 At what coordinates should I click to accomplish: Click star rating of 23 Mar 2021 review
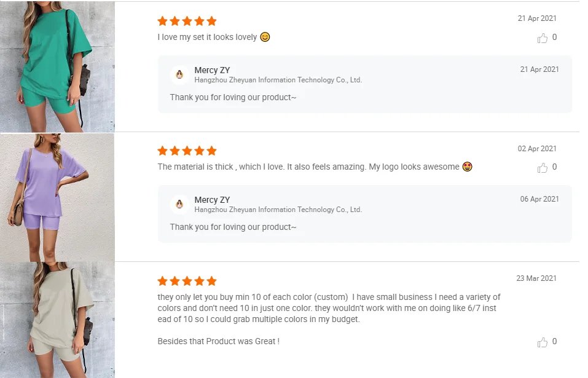(187, 281)
